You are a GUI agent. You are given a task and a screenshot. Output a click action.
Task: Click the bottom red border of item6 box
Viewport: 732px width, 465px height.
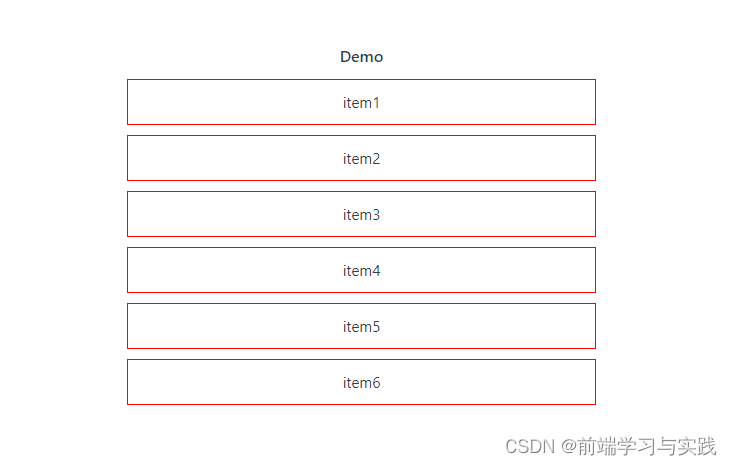click(x=361, y=404)
